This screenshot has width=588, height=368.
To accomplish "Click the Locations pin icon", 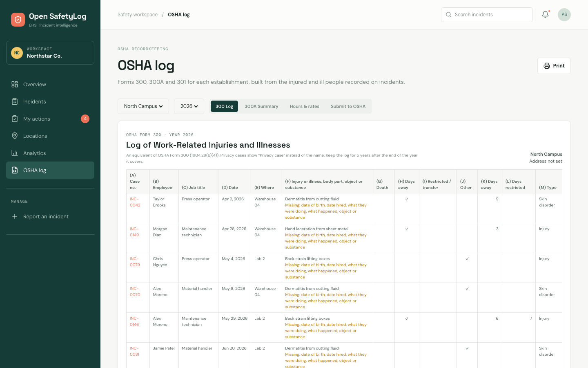I will point(15,136).
